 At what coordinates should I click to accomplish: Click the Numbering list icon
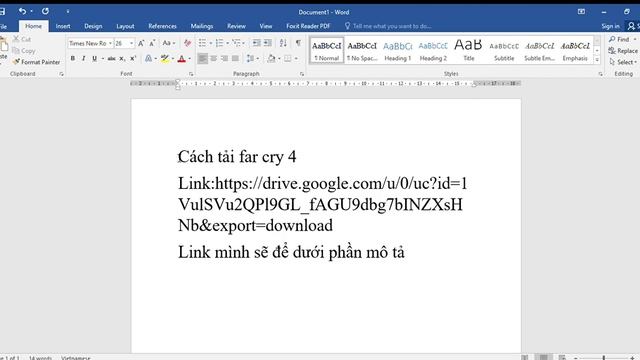pyautogui.click(x=219, y=43)
